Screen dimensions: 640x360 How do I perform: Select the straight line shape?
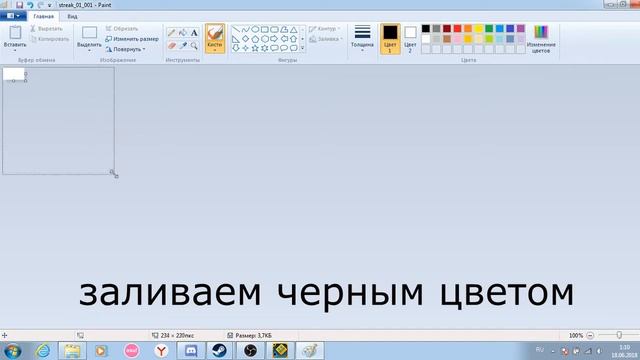[236, 29]
